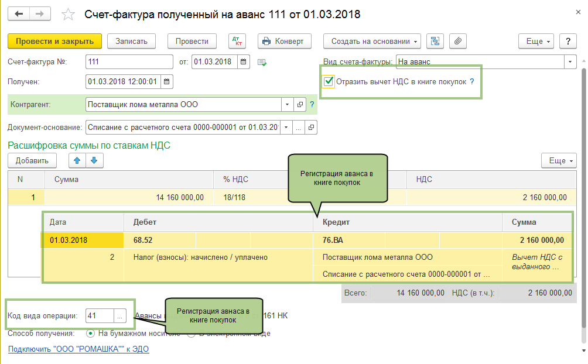Show help for Контрагент field
This screenshot has height=364, width=588.
[312, 105]
